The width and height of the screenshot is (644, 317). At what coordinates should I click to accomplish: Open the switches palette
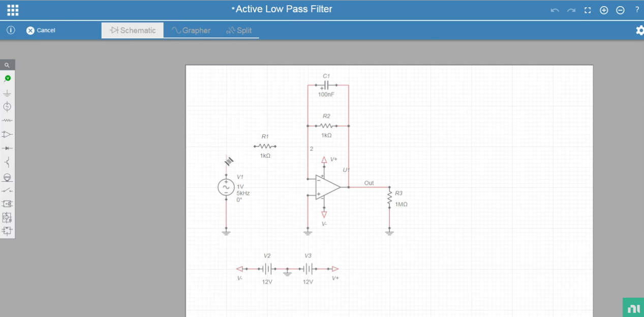[x=7, y=190]
